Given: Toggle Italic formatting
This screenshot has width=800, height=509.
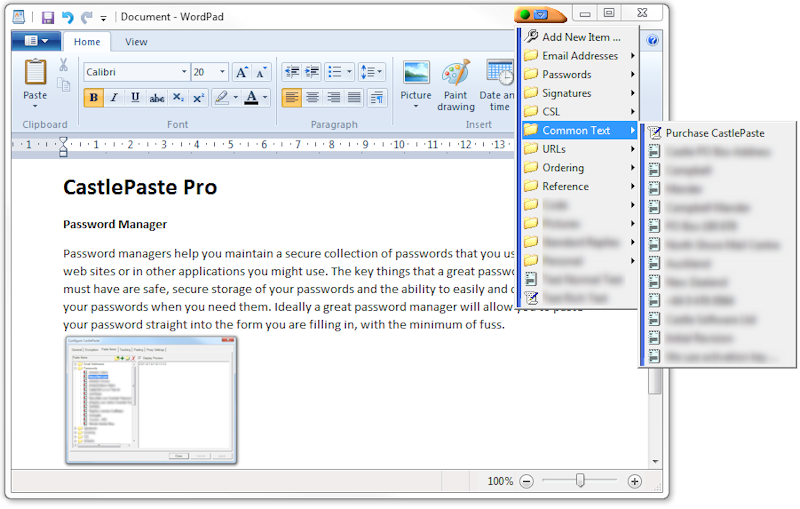Looking at the screenshot, I should (114, 97).
